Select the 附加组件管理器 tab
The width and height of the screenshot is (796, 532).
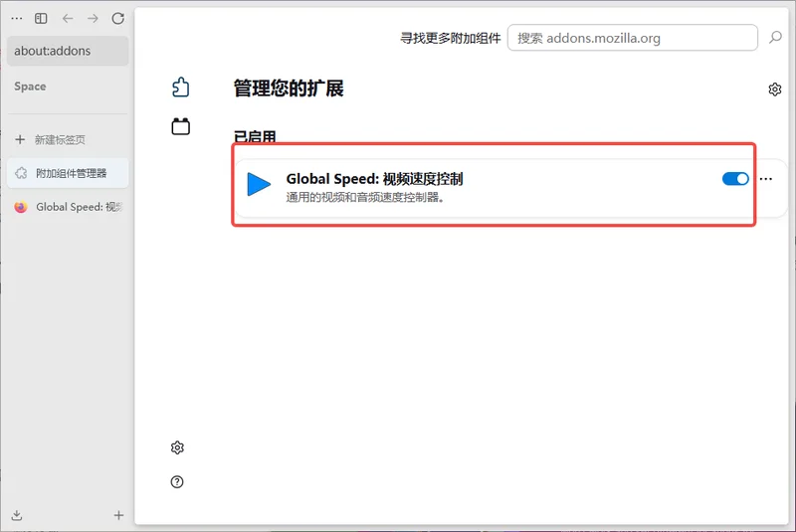click(68, 173)
